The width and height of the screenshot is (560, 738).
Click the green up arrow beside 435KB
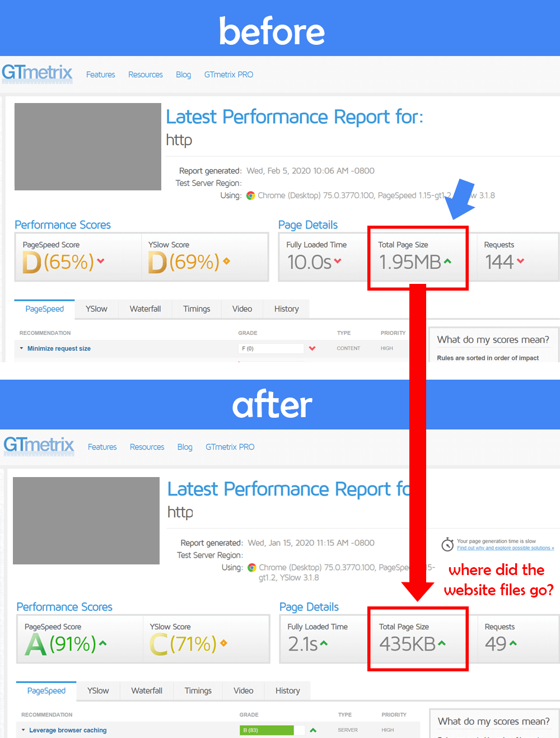click(x=442, y=643)
